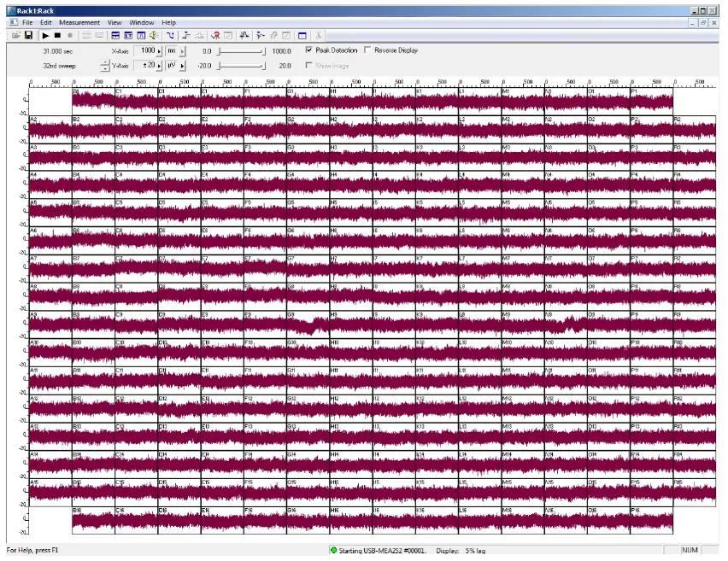Open the File menu
Viewport: 728px width, 561px height.
27,22
